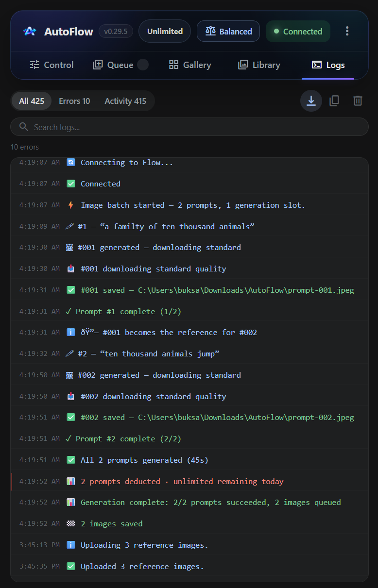This screenshot has height=588, width=378.
Task: Click the prompt-002.jpeg saved path text
Action: point(246,417)
